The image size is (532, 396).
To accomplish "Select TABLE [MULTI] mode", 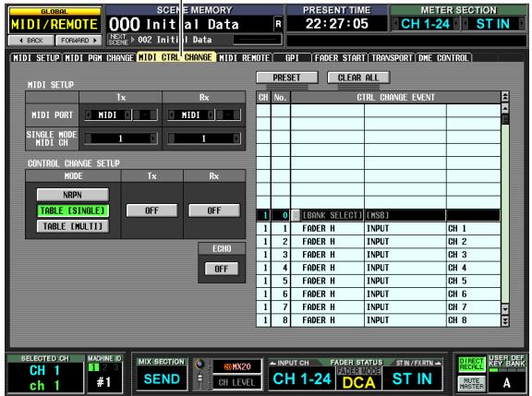I will pyautogui.click(x=73, y=226).
